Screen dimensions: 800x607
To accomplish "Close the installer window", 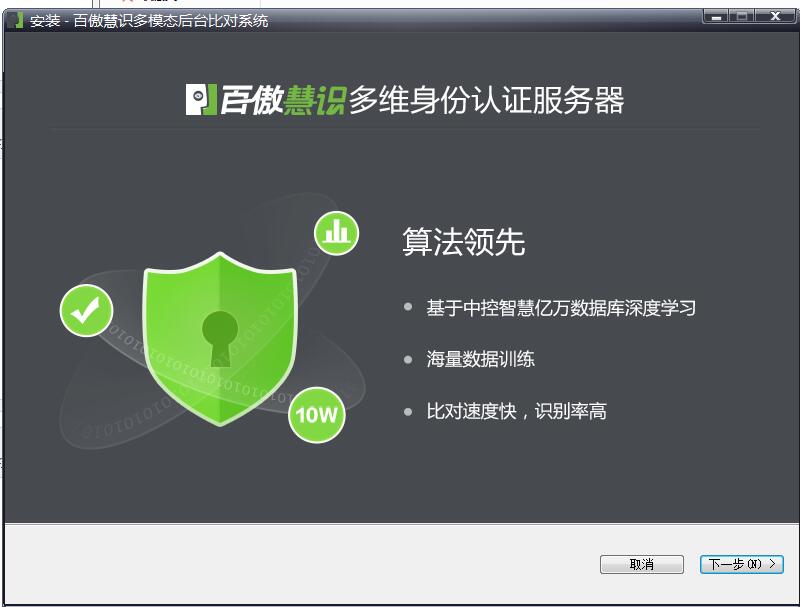I will point(775,16).
